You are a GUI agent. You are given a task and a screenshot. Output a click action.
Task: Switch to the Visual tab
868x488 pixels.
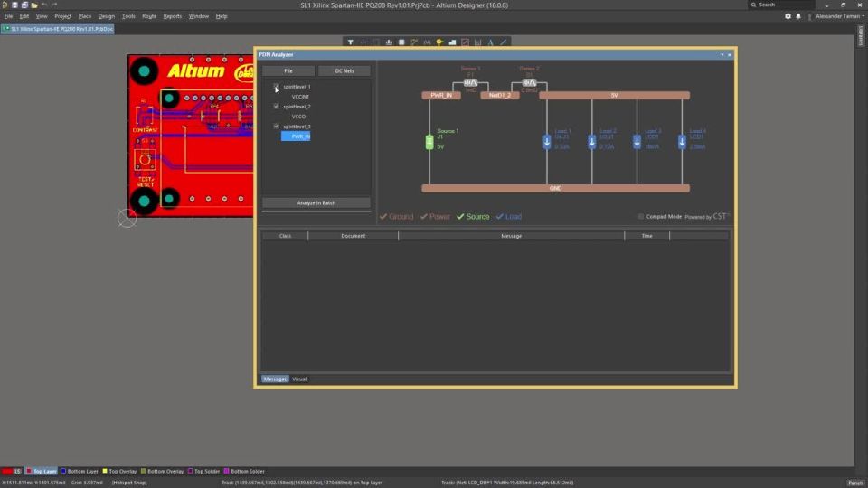[x=299, y=379]
